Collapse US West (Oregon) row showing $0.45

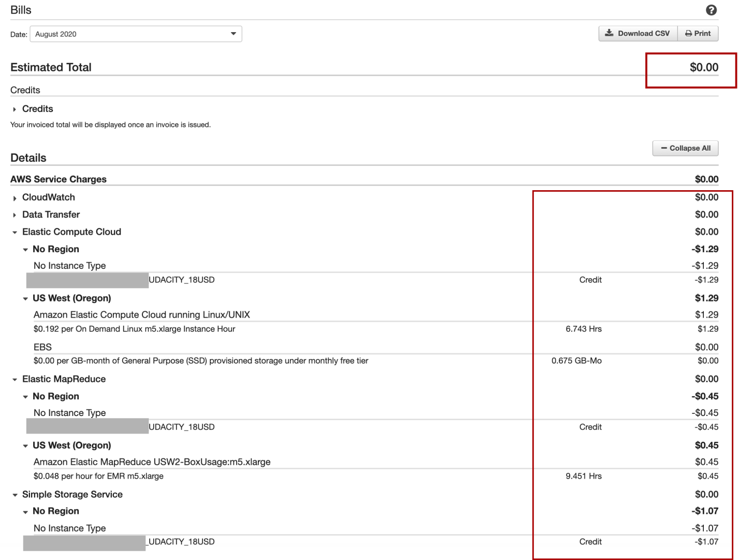point(25,446)
